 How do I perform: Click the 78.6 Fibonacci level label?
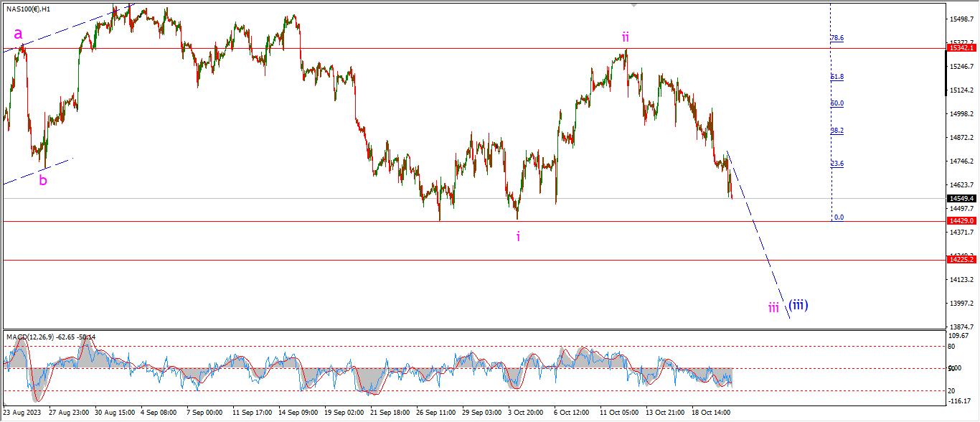[x=837, y=38]
